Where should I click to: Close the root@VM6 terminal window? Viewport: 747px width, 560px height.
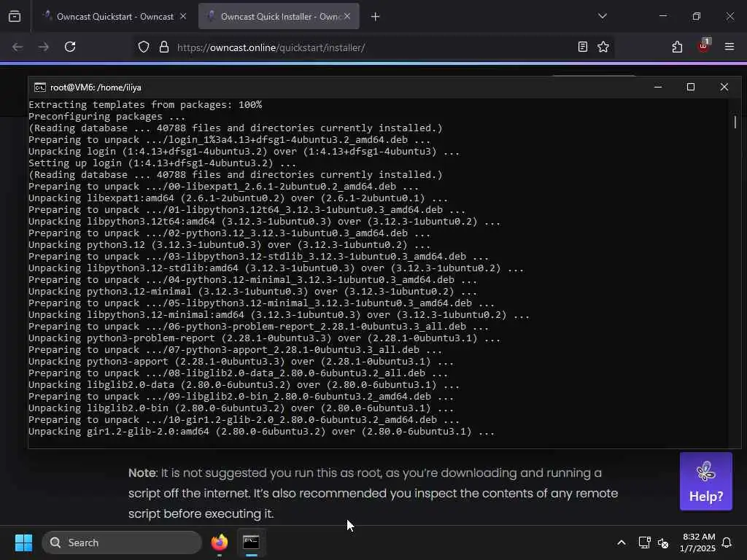coord(724,87)
